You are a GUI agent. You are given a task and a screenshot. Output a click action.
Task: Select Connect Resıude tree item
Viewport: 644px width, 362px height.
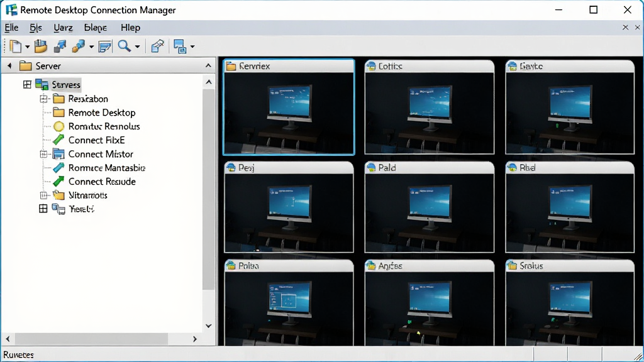click(102, 182)
